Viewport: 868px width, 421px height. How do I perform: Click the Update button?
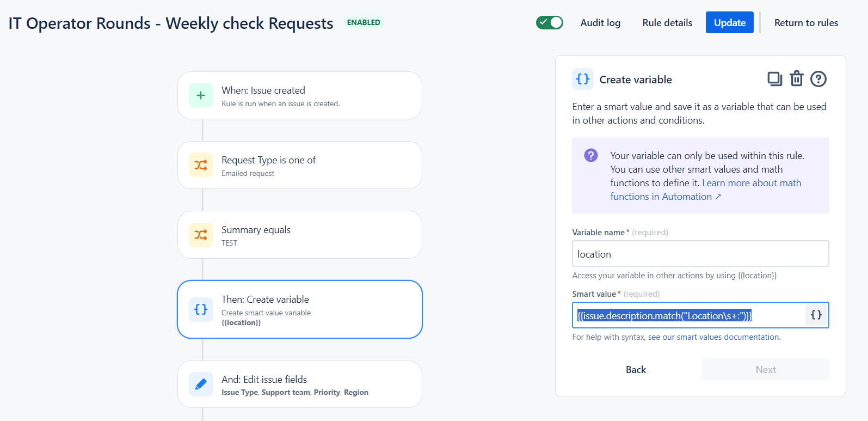[x=730, y=22]
